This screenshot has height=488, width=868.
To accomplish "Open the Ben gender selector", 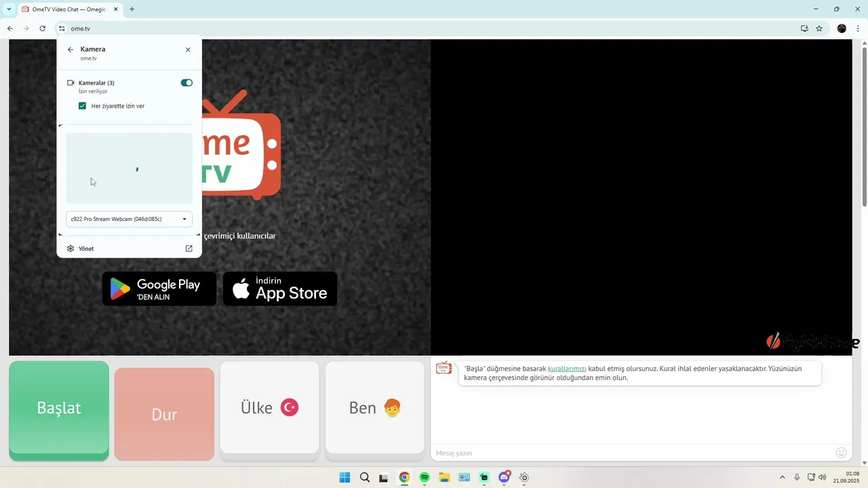I will tap(375, 407).
